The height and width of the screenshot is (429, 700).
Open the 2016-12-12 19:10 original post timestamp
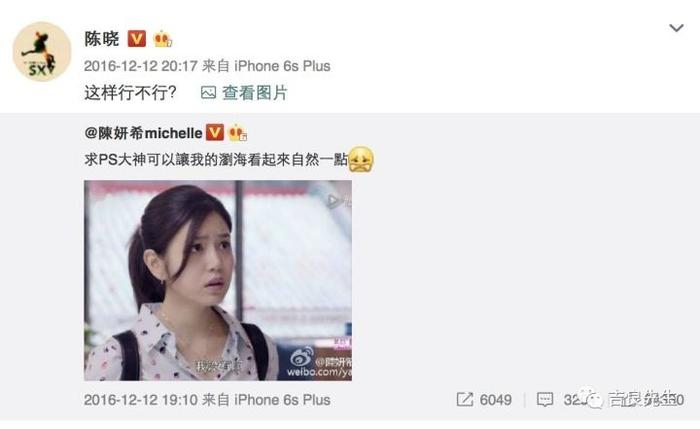coord(141,400)
